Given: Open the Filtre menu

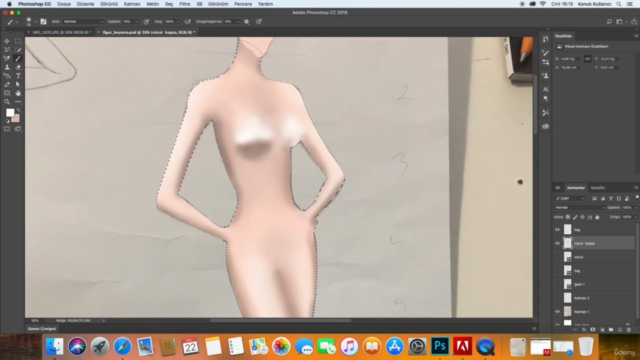Looking at the screenshot, I should point(184,4).
